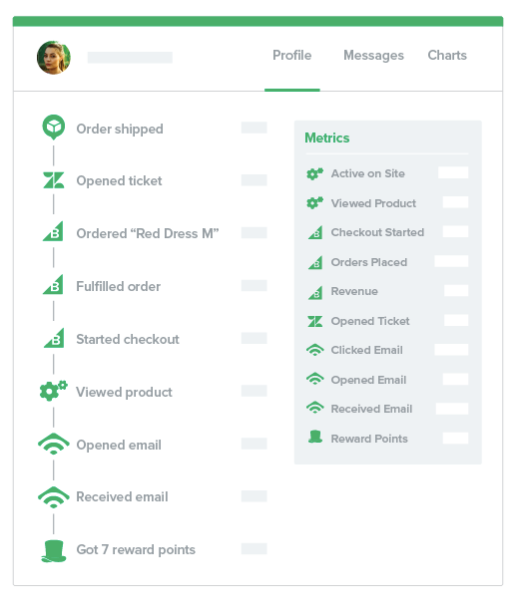Click the gear icon beside Active on Site
521x599 pixels.
315,174
